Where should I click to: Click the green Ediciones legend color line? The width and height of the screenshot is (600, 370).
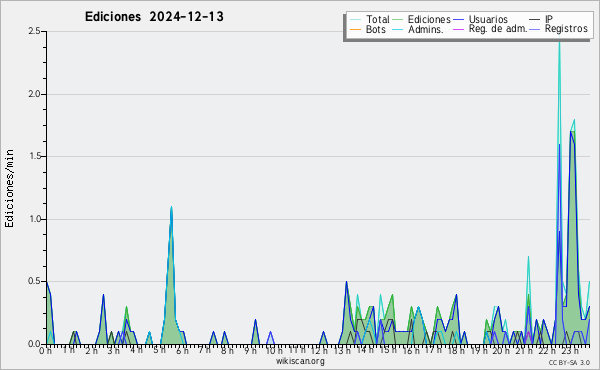click(398, 20)
